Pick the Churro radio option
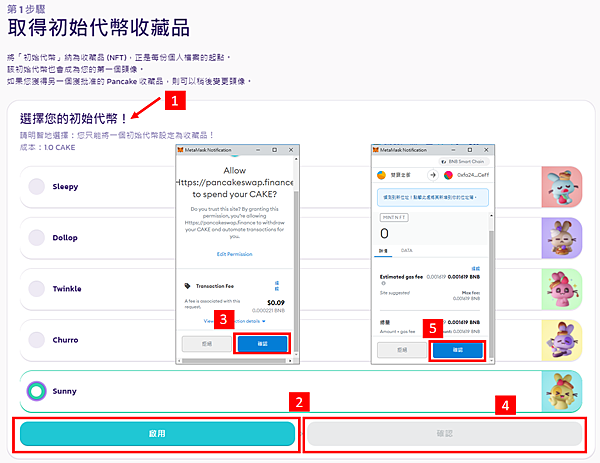 click(x=37, y=340)
